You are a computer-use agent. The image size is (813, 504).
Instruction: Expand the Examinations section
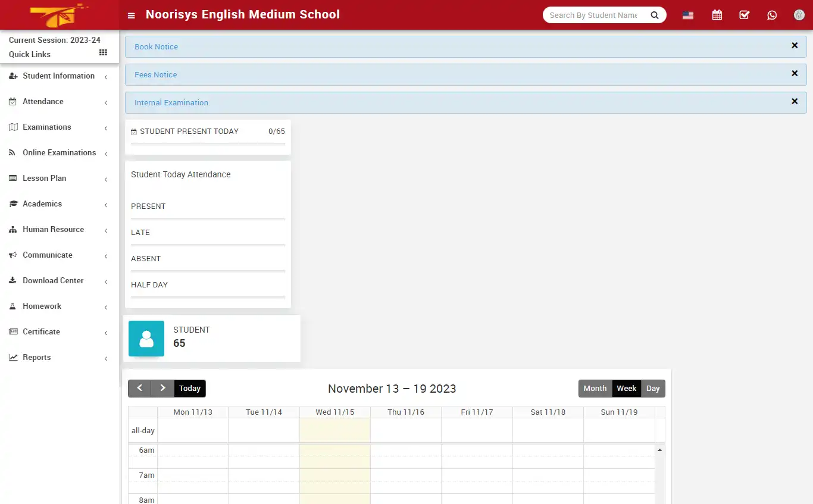click(x=48, y=127)
